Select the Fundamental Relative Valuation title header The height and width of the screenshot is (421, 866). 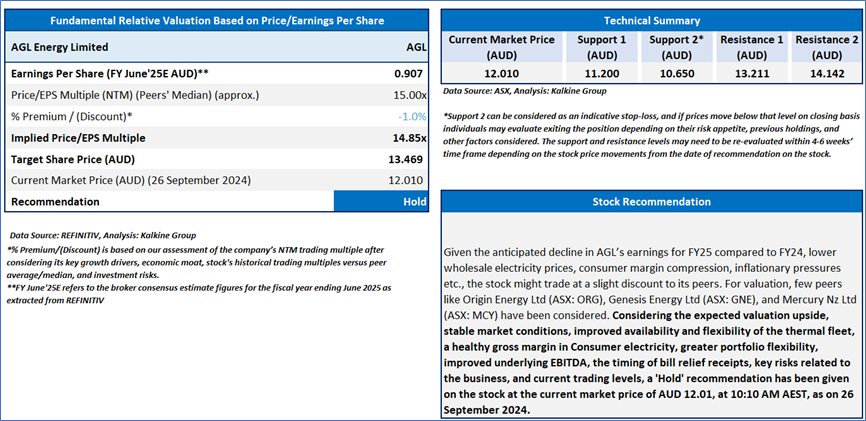tap(218, 20)
